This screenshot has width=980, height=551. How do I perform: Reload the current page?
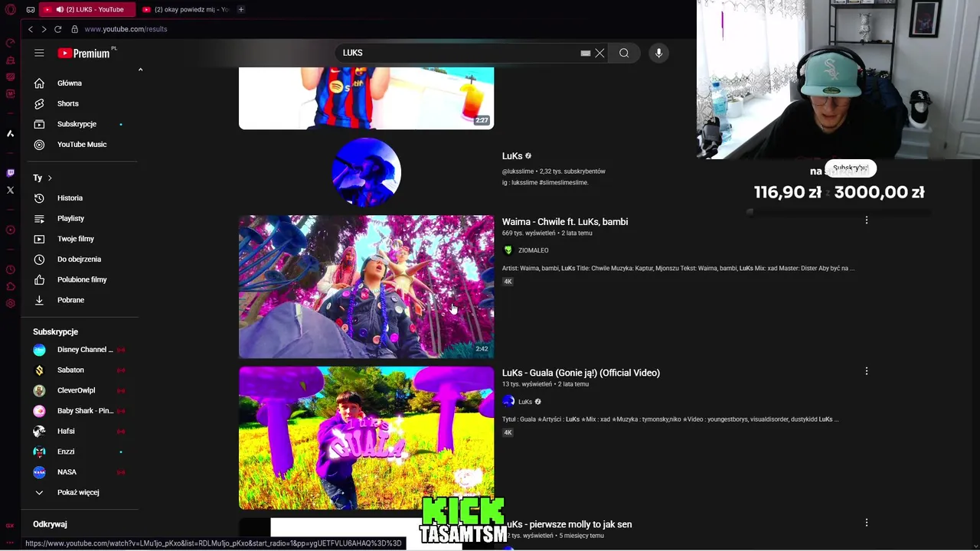[x=57, y=29]
